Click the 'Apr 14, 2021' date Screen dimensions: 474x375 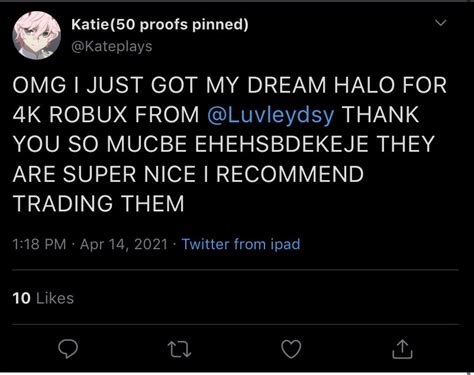(124, 244)
